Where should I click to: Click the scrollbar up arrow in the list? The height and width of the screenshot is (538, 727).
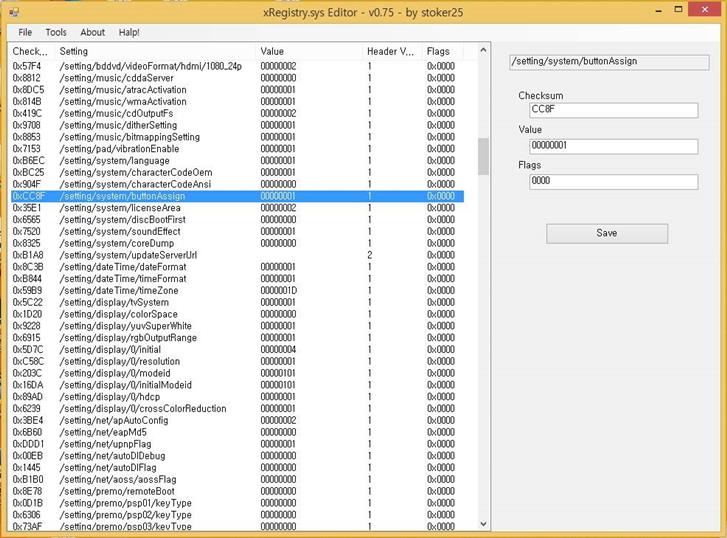(x=483, y=50)
